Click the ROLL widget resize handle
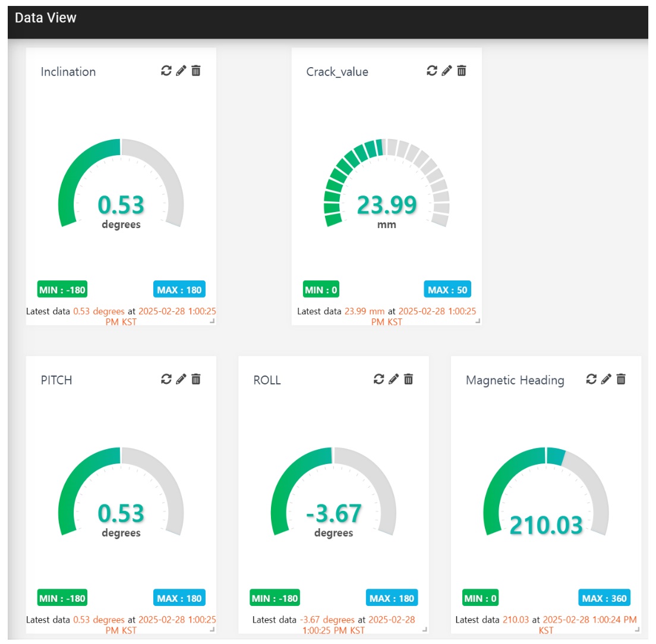The image size is (656, 644). 425,629
